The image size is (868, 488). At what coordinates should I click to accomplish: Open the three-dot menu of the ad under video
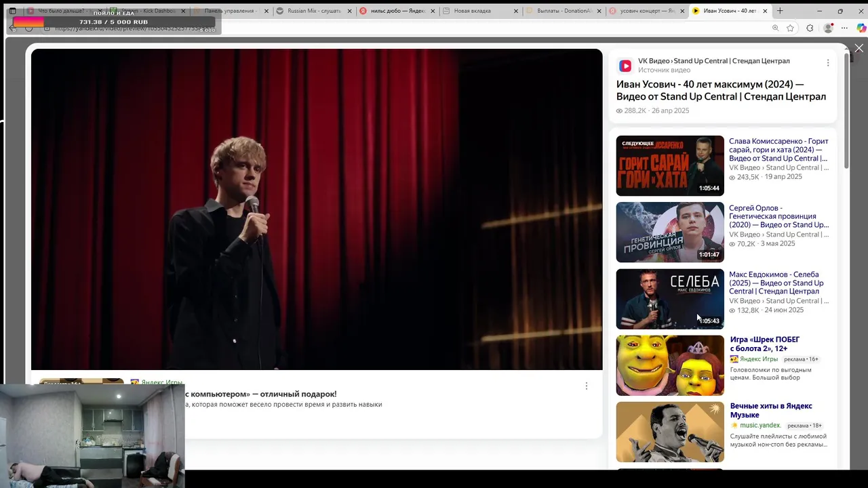pyautogui.click(x=587, y=386)
